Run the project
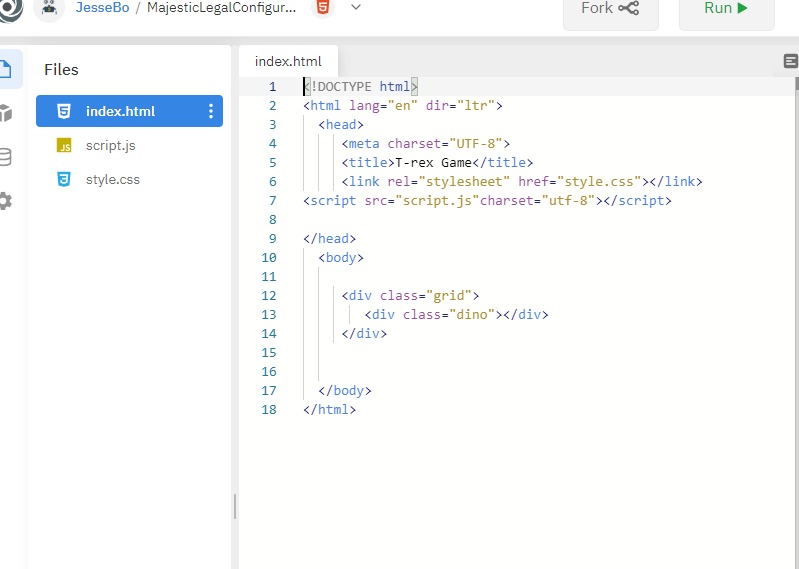 tap(727, 11)
